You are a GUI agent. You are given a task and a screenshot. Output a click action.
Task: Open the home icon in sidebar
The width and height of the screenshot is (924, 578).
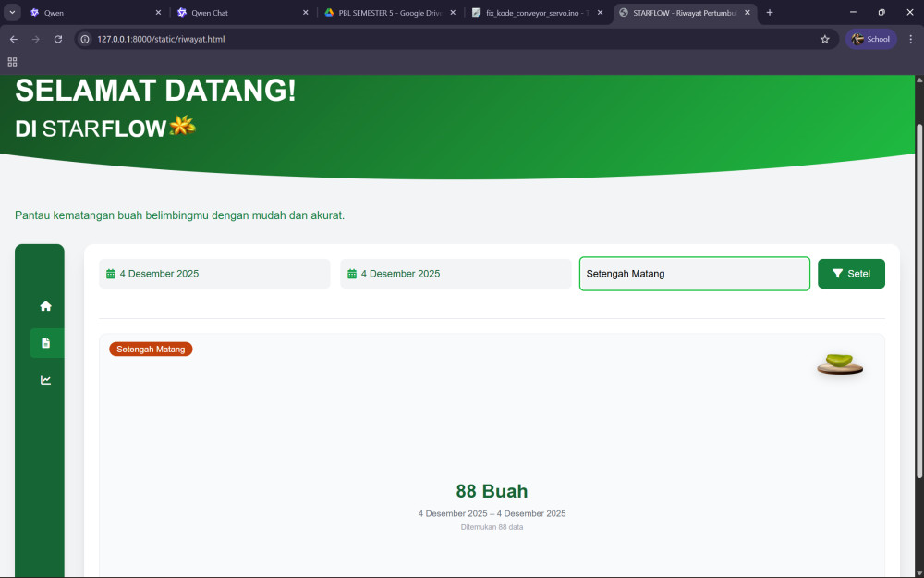pos(45,306)
